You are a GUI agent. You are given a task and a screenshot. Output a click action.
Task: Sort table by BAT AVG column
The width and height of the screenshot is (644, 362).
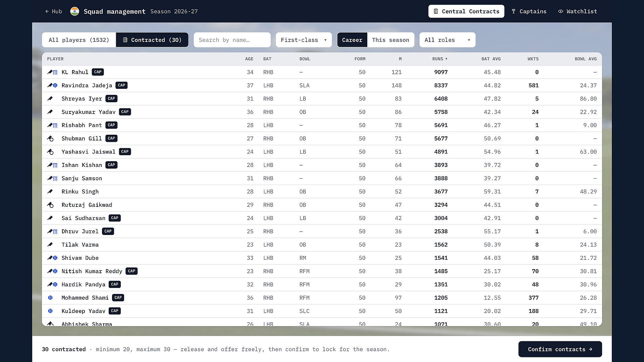click(x=491, y=59)
